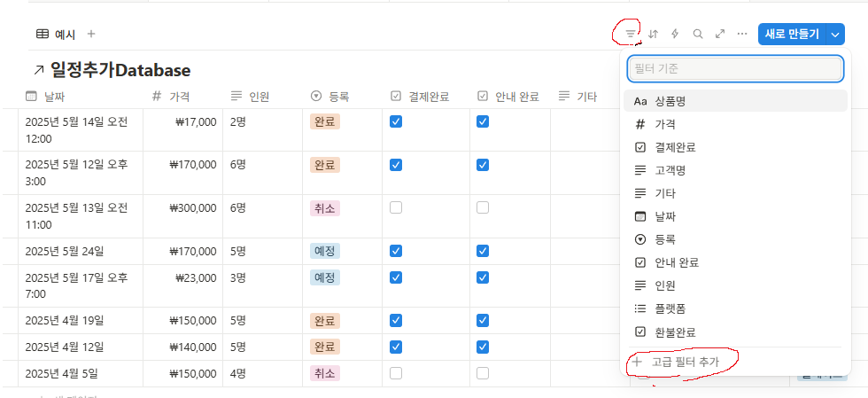Click the 기타 column header

[586, 97]
